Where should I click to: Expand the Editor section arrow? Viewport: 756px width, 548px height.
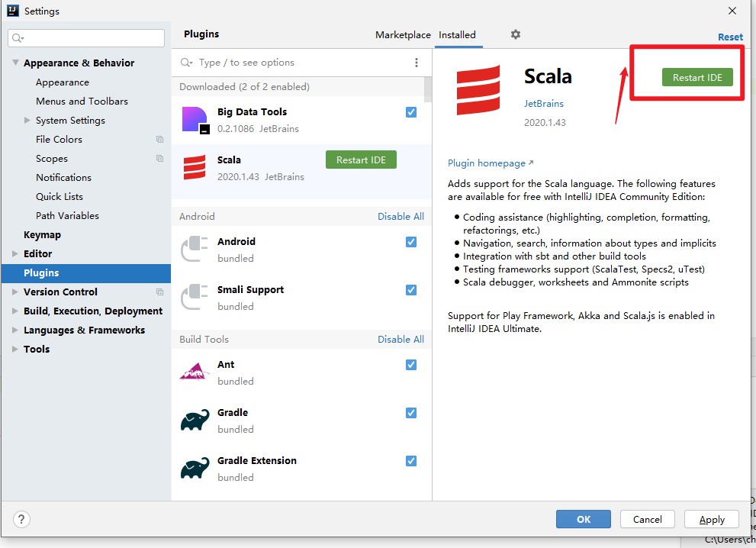(15, 253)
